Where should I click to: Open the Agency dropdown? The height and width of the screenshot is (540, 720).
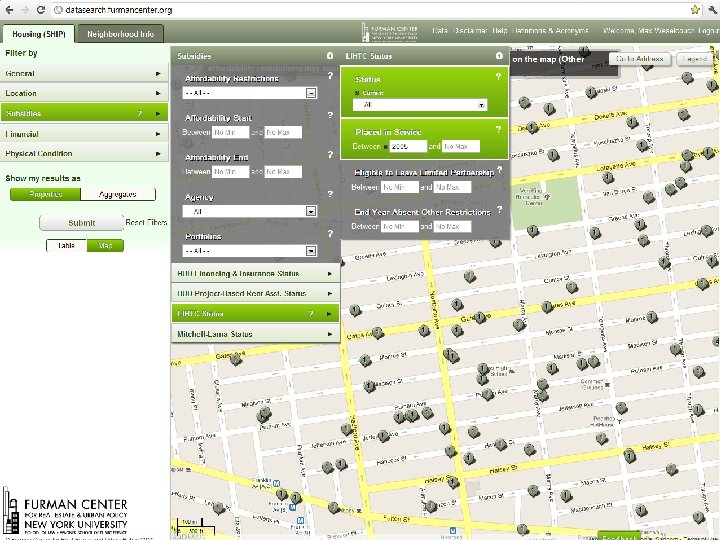tap(250, 211)
